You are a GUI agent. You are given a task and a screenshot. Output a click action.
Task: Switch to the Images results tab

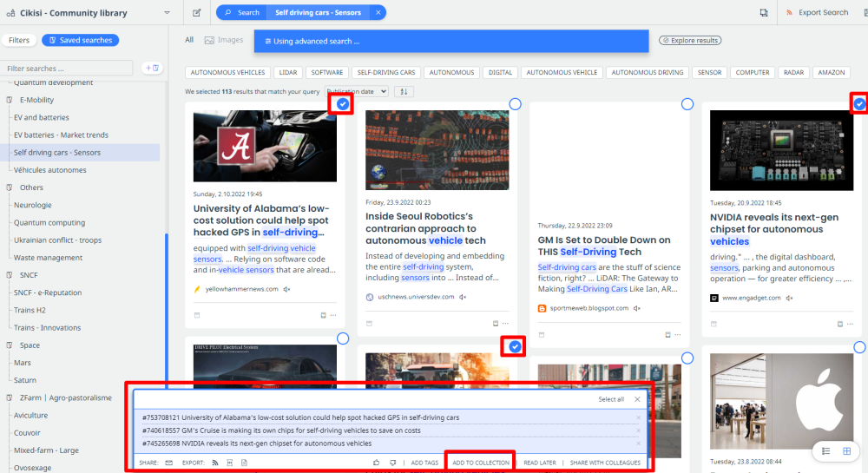224,40
